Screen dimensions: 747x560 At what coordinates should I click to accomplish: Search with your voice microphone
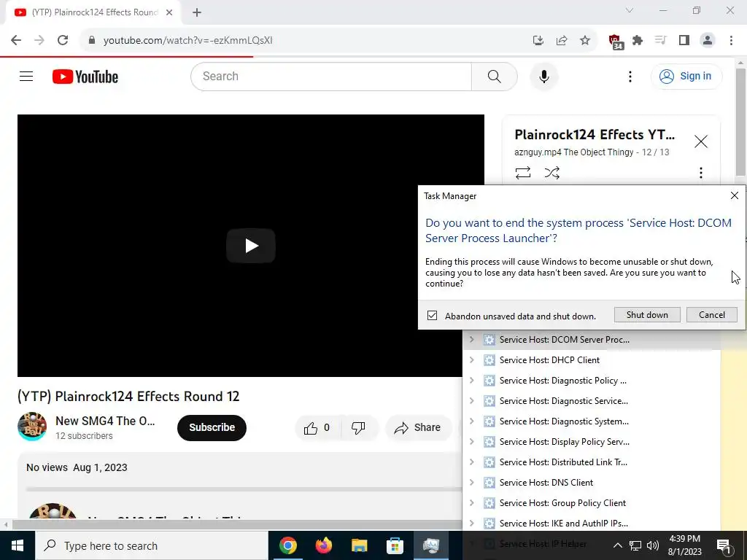[543, 76]
